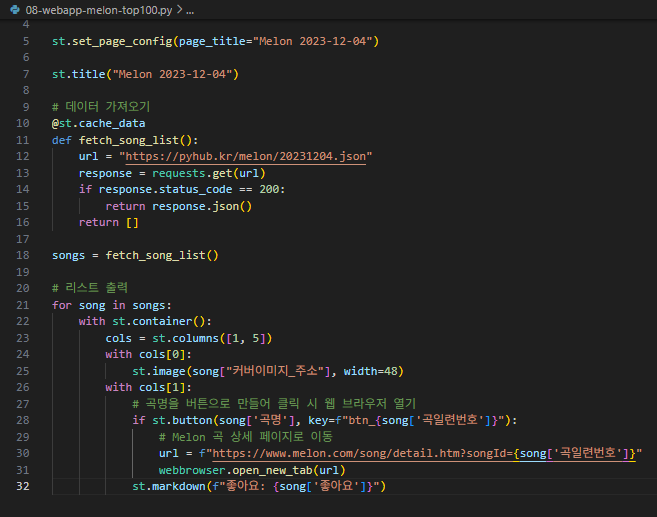The image size is (657, 517).
Task: Click 'webbrowser.open_new_tab(url)' on line 31
Action: 252,470
